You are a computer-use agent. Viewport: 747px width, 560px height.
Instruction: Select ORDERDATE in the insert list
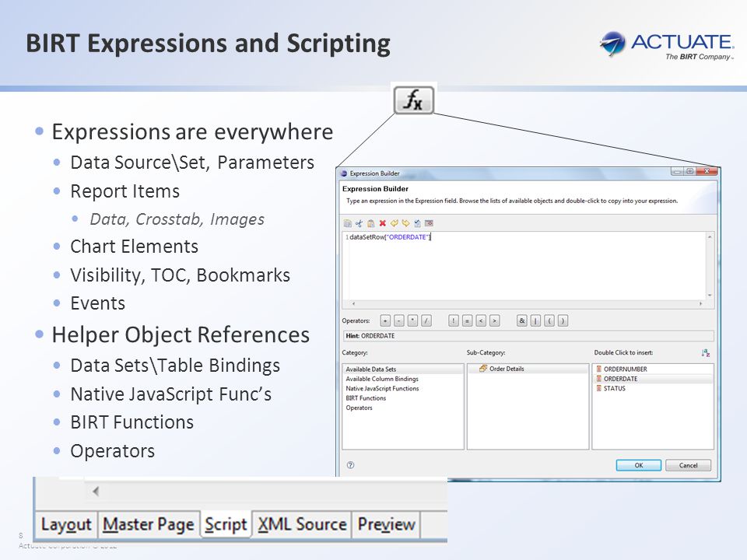pyautogui.click(x=653, y=379)
